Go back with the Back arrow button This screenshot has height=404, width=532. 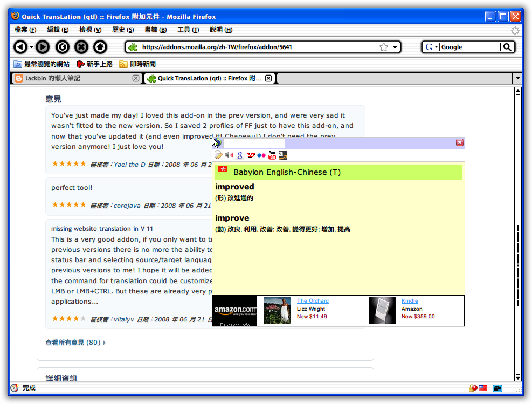coord(20,47)
